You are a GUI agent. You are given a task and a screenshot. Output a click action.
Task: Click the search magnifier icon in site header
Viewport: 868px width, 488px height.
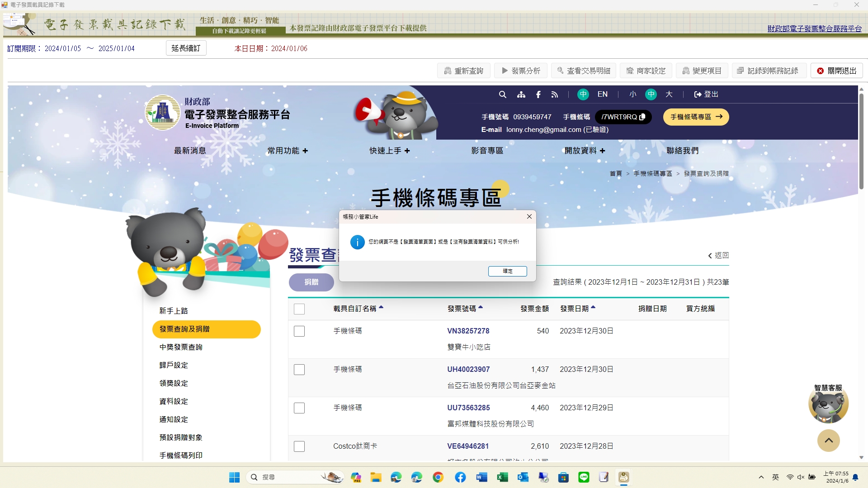502,94
